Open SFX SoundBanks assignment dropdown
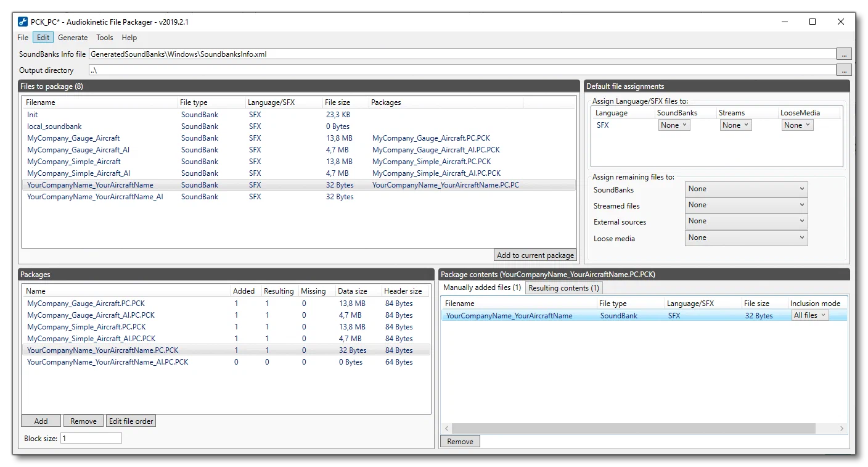This screenshot has width=868, height=467. pyautogui.click(x=674, y=125)
